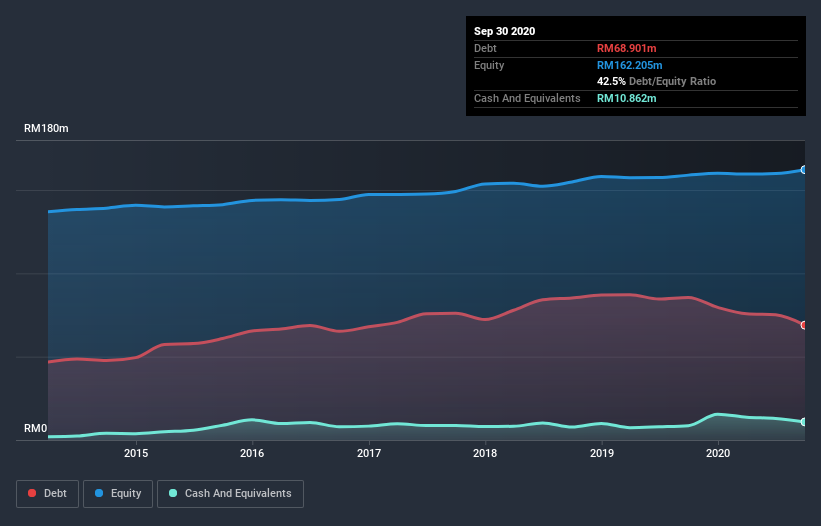Viewport: 821px width, 526px height.
Task: Click the RM0 y-axis label
Action: [36, 428]
